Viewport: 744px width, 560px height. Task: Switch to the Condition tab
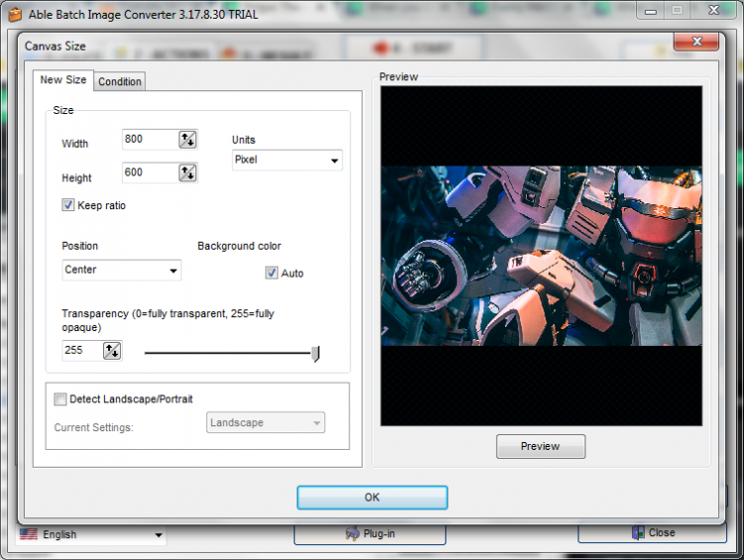(x=120, y=81)
